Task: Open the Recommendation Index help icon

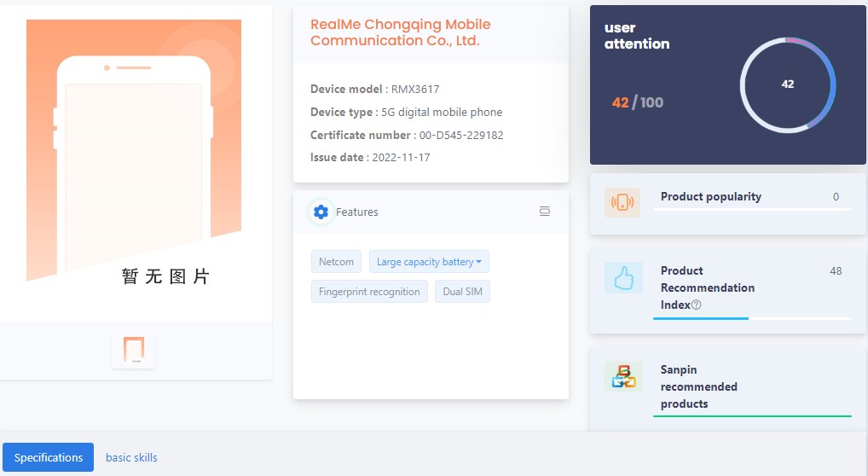Action: click(697, 305)
